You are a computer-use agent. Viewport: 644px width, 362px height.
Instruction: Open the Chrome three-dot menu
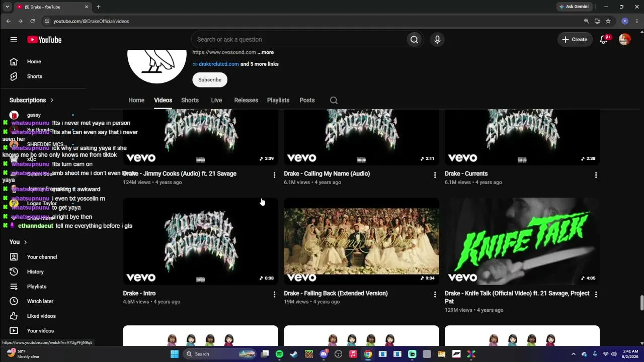point(637,21)
